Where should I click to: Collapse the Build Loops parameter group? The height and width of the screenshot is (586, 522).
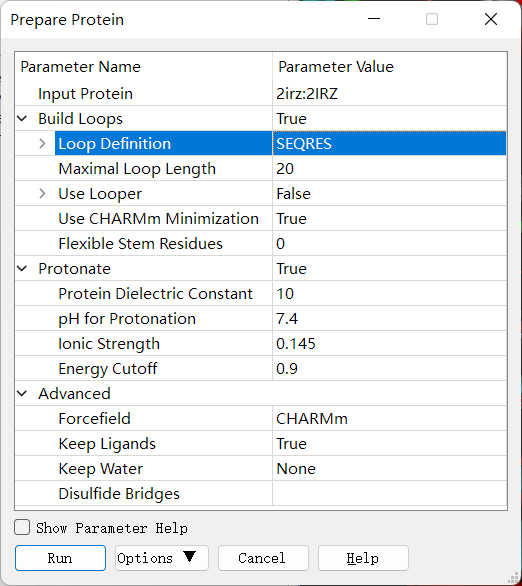(22, 119)
